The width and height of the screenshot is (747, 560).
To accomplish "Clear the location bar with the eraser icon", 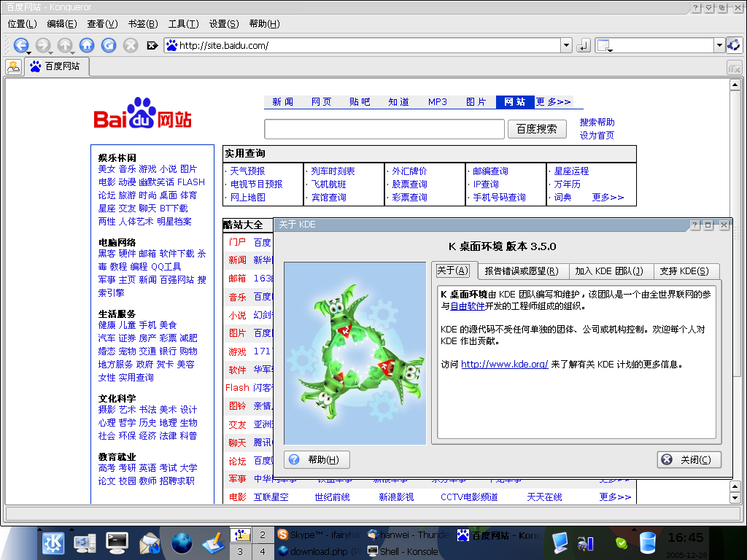I will (152, 46).
